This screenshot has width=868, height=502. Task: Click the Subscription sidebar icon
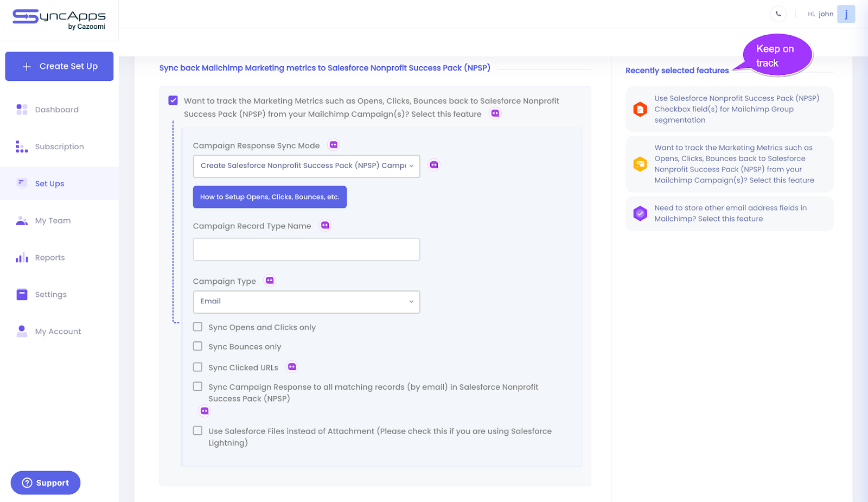click(22, 147)
